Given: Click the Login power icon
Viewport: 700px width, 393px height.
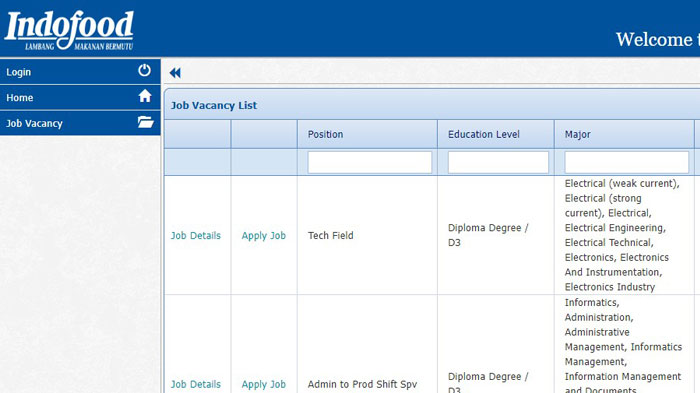Looking at the screenshot, I should 144,71.
